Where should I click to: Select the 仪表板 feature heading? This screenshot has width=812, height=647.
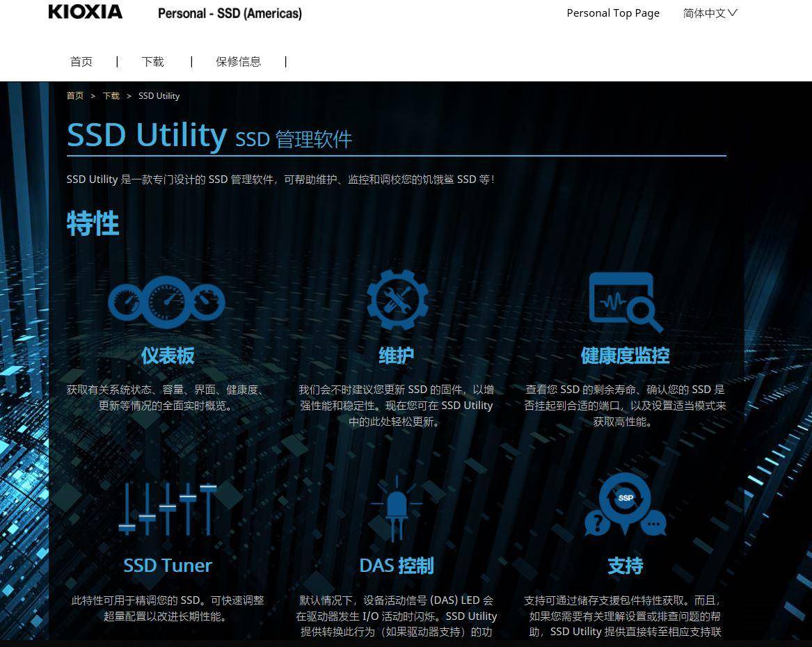pos(168,356)
